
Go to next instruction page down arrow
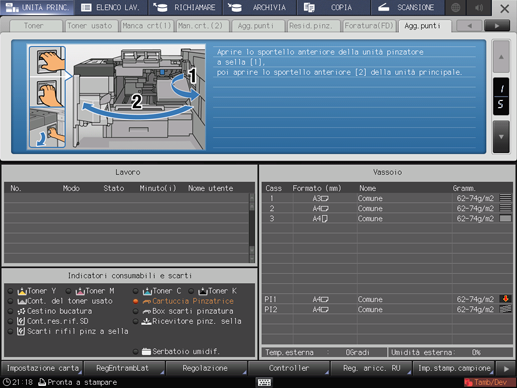501,137
